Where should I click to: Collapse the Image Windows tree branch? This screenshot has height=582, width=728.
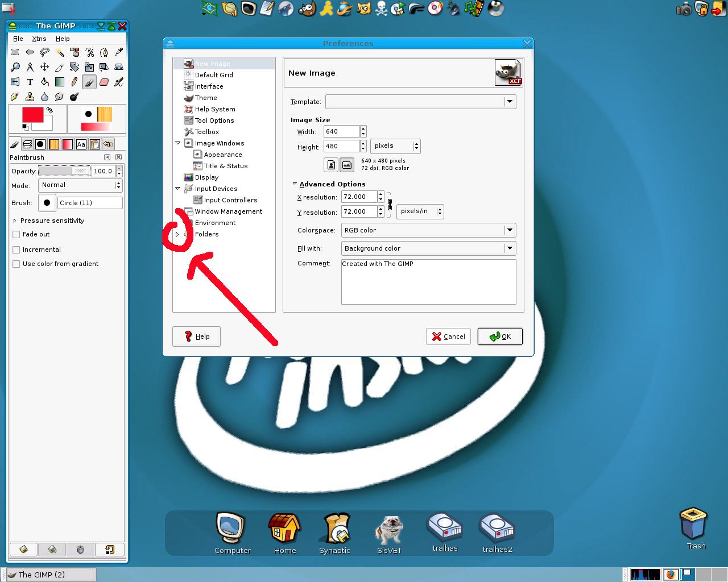177,143
